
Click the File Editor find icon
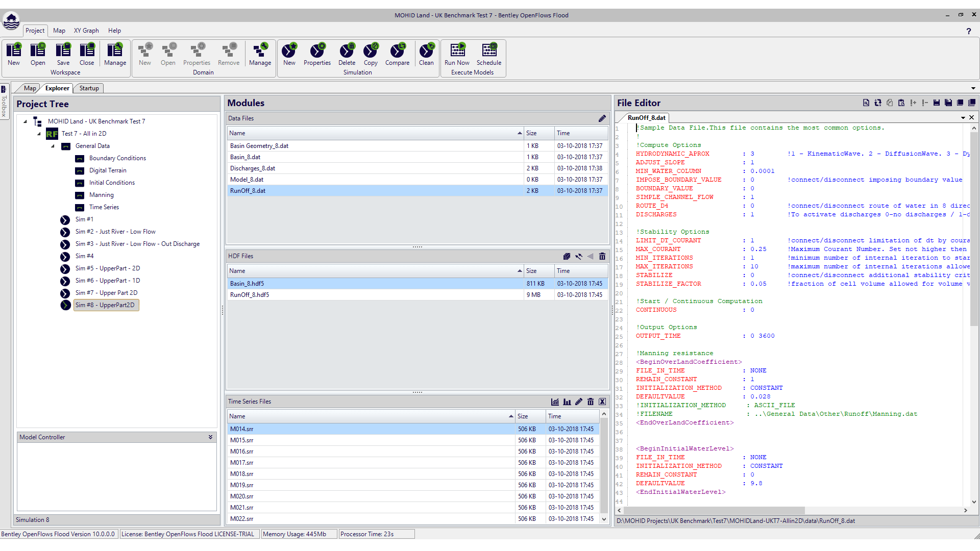pyautogui.click(x=866, y=103)
